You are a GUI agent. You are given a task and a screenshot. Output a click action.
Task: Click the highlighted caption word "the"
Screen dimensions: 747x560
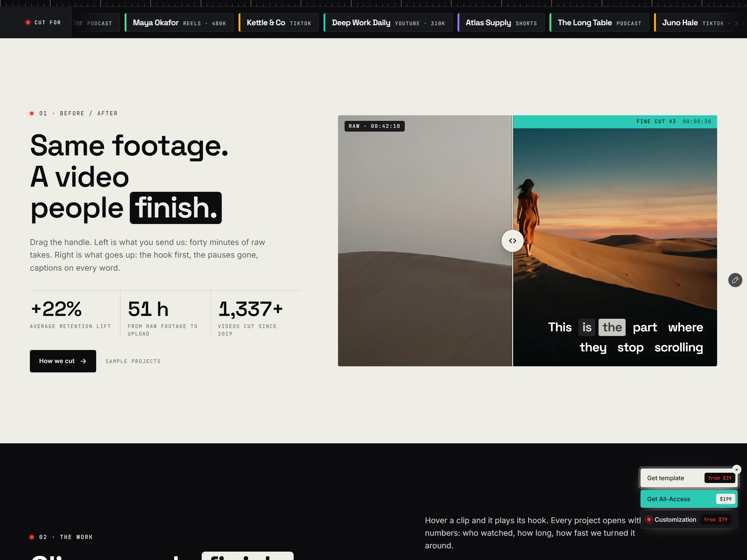612,327
